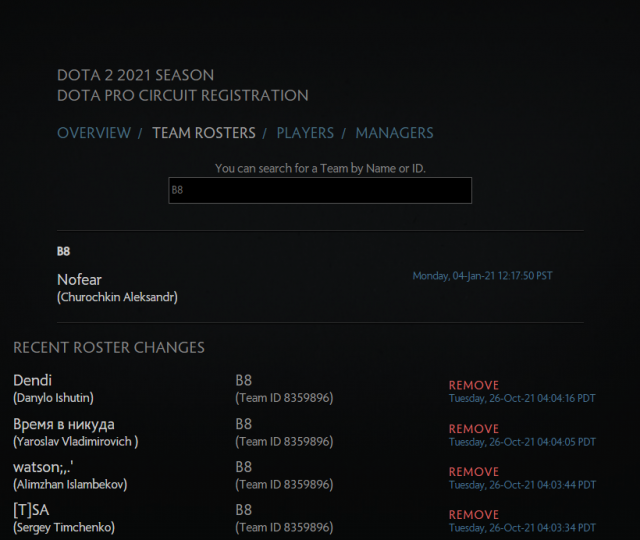Open Dendi's player profile
640x540 pixels.
33,380
